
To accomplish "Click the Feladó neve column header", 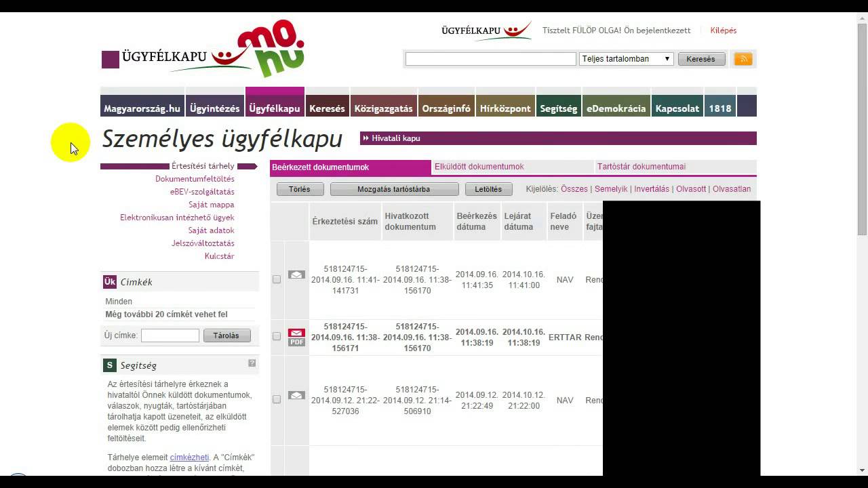I will [x=564, y=222].
